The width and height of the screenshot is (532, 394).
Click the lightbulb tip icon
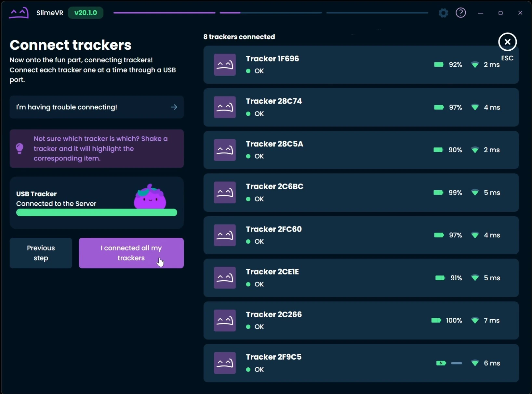point(20,148)
